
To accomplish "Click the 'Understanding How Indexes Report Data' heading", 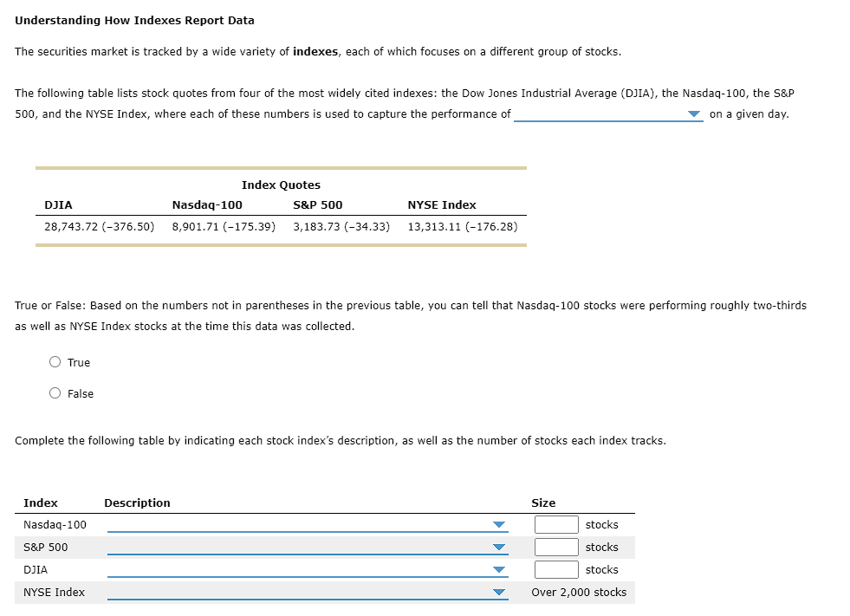I will (x=134, y=21).
